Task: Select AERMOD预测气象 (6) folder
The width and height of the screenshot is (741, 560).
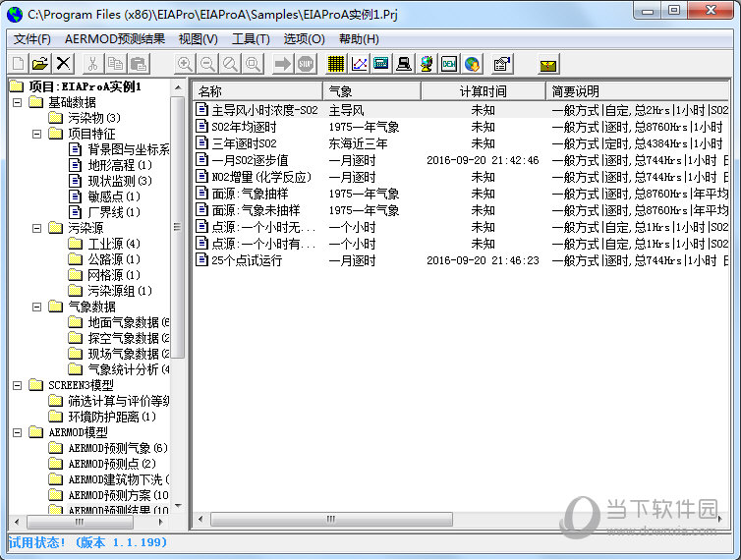Action: point(118,448)
